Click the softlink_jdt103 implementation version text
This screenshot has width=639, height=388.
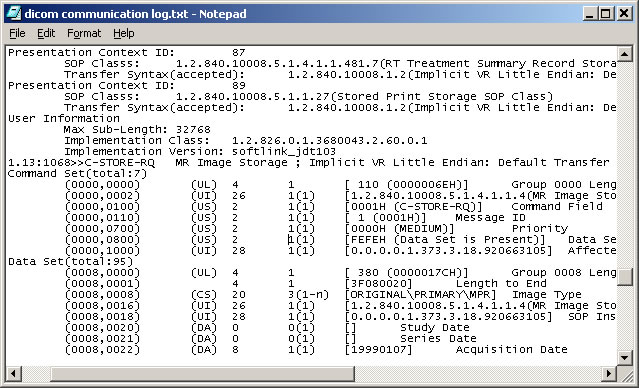(x=284, y=152)
